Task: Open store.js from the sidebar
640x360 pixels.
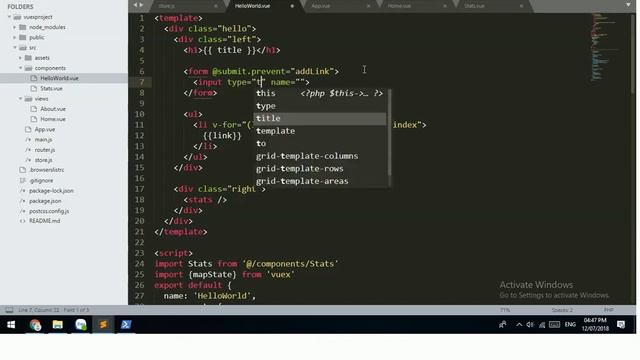Action: point(43,160)
